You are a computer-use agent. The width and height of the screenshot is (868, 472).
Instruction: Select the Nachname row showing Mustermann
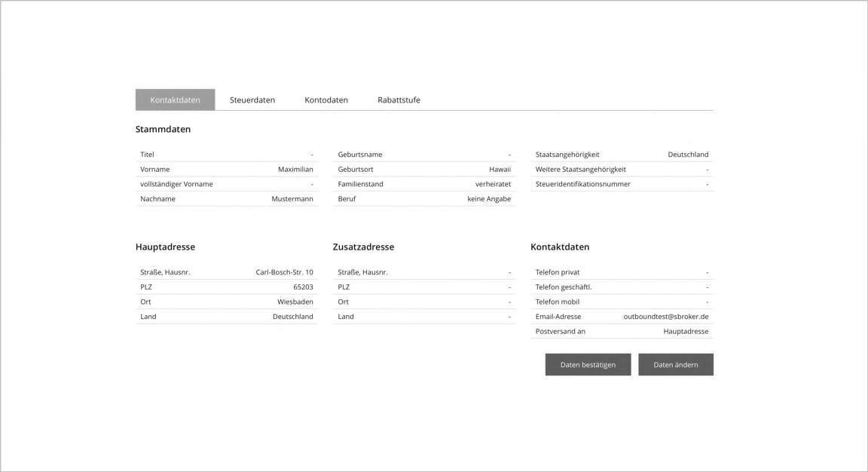pos(226,199)
